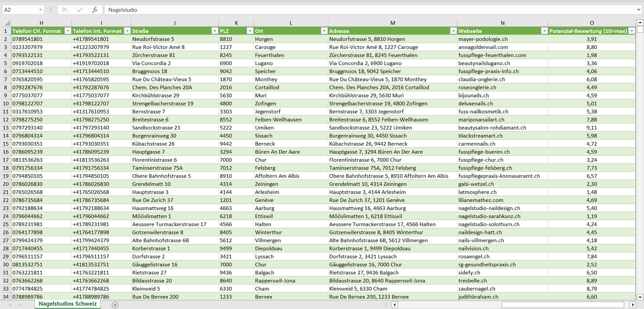
Task: Click the Select All corner triangle
Action: [6, 23]
